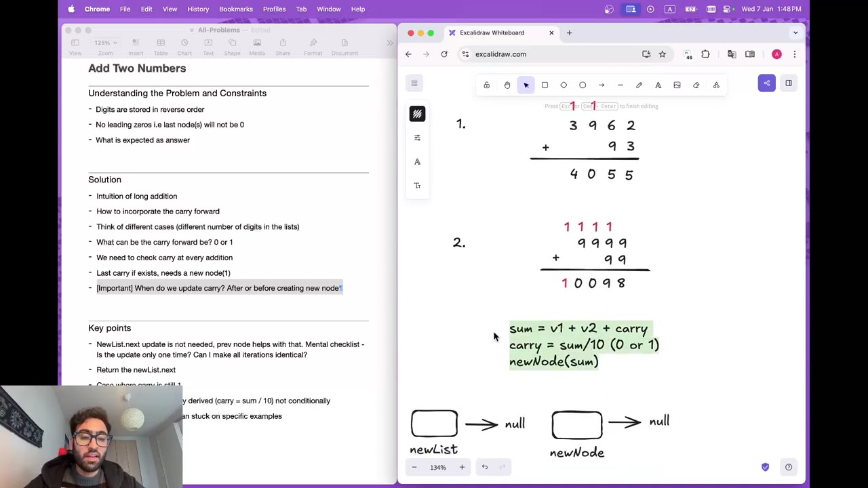Open the stroke options sliders panel

[417, 138]
